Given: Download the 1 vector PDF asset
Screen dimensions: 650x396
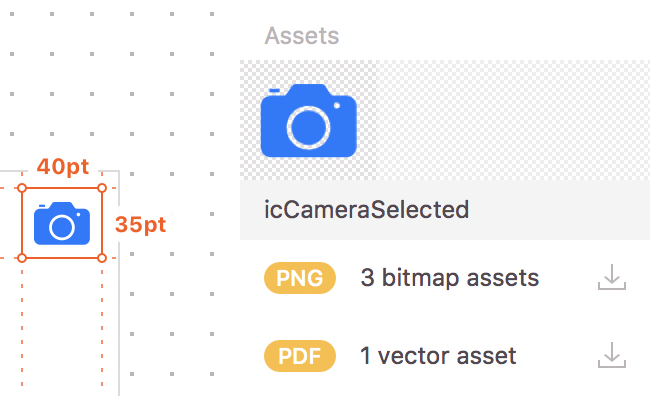Looking at the screenshot, I should click(x=612, y=355).
